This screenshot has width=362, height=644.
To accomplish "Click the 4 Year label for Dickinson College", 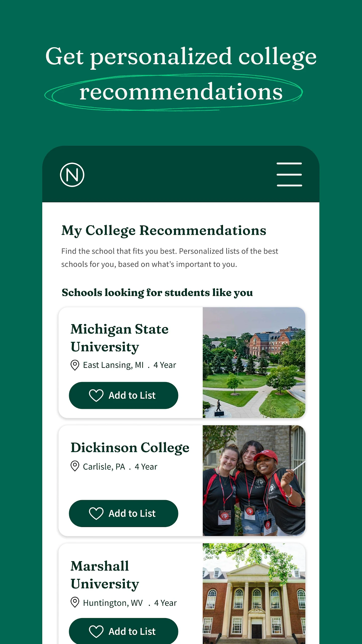I will [146, 467].
